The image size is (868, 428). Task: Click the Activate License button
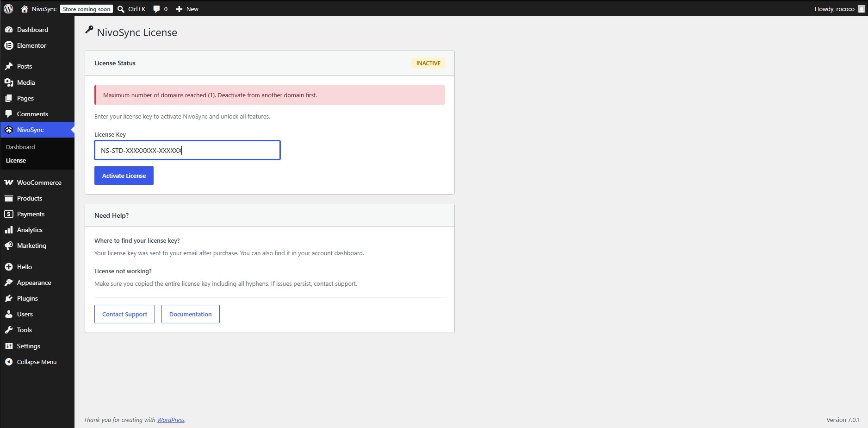[x=124, y=176]
